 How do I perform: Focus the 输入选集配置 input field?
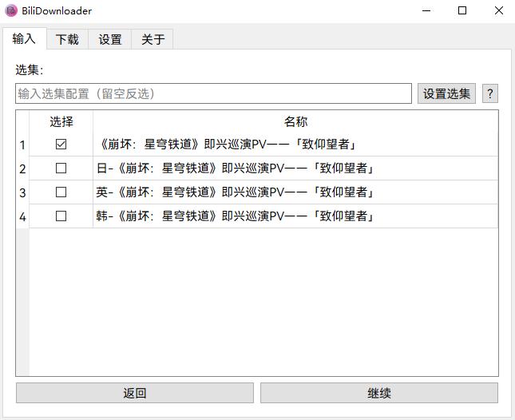tap(213, 93)
